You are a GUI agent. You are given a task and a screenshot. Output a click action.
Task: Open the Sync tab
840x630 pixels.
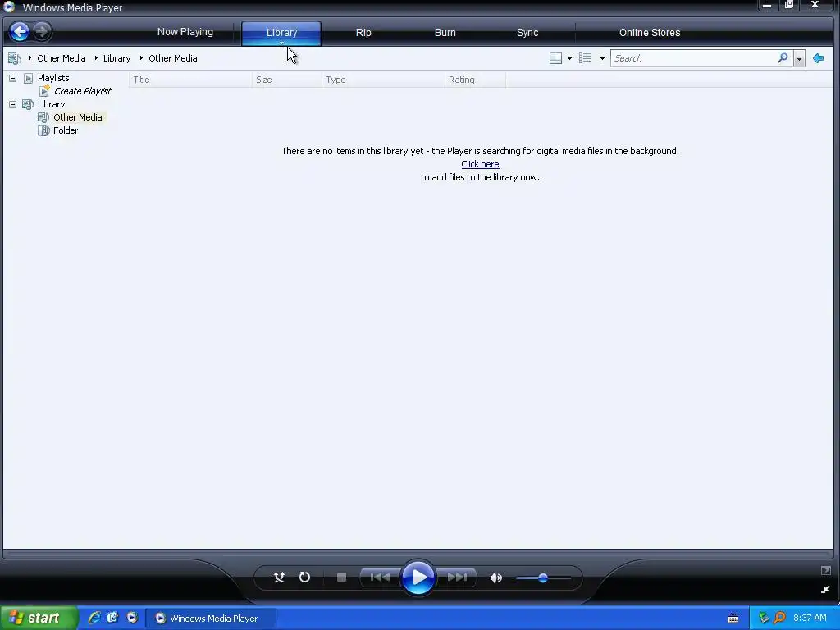(x=527, y=33)
